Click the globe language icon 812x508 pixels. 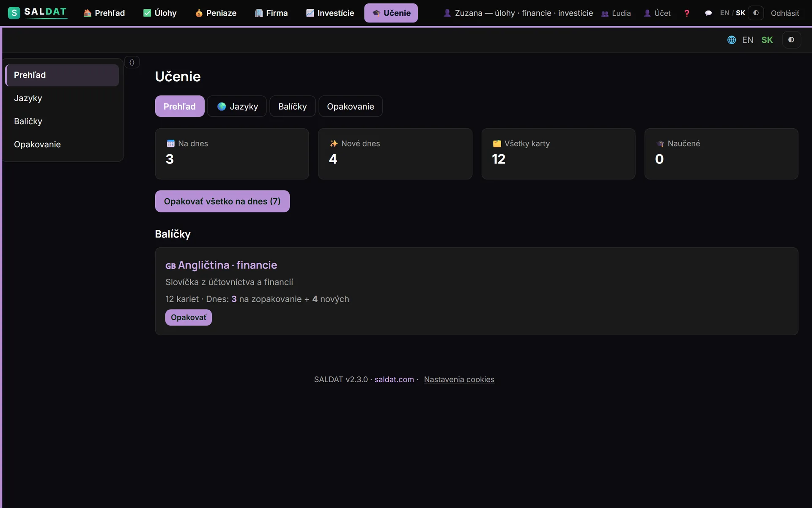732,40
